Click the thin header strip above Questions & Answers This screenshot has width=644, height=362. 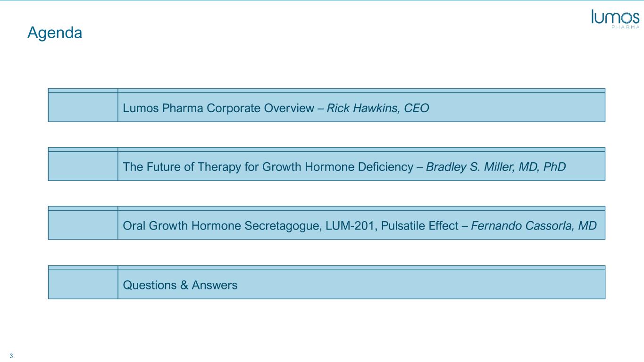point(361,267)
